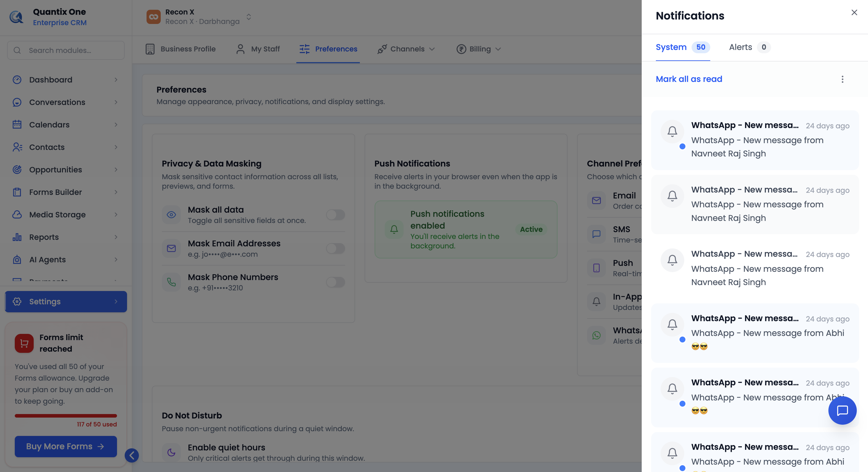Turn on Mask Phone Numbers switch
This screenshot has height=472, width=868.
pyautogui.click(x=335, y=282)
